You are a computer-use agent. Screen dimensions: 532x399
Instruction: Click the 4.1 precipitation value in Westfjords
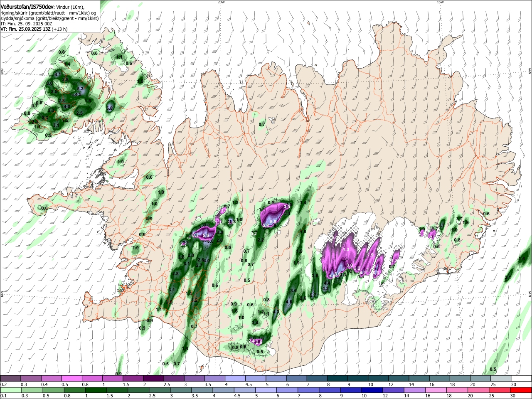(x=58, y=75)
